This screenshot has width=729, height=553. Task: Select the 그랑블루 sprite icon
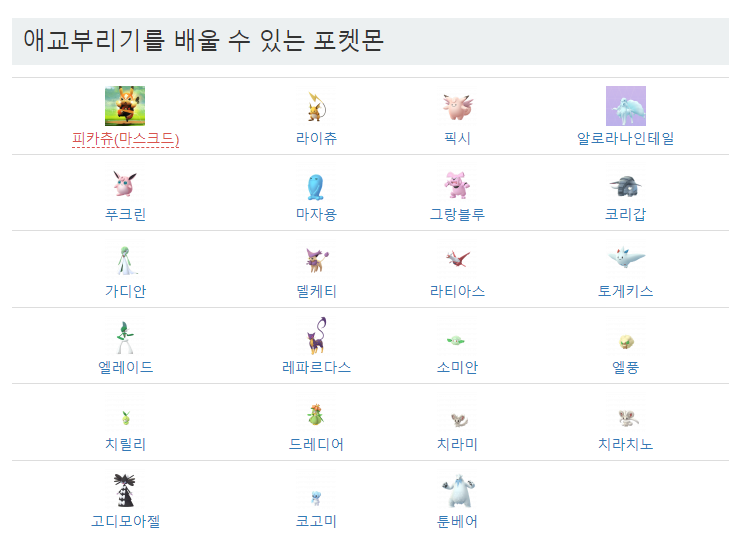coord(457,185)
